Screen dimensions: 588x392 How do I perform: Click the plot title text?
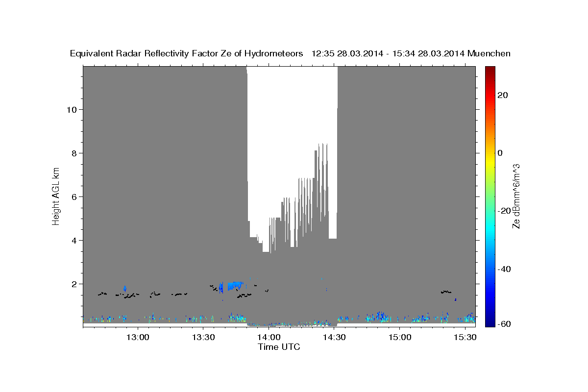(x=290, y=53)
